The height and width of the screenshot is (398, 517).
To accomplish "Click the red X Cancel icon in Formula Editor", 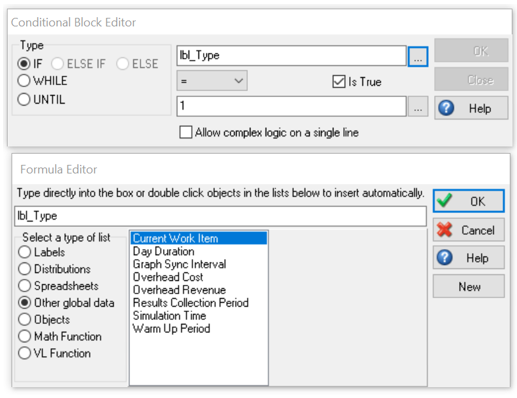I will (x=445, y=230).
